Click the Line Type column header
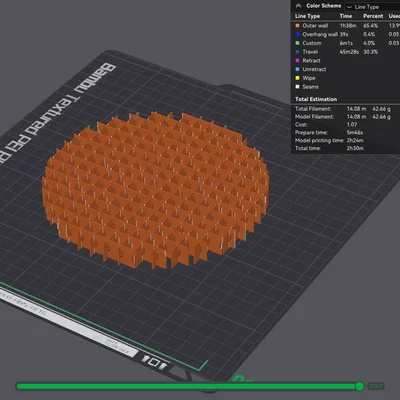The height and width of the screenshot is (400, 400). pyautogui.click(x=307, y=16)
